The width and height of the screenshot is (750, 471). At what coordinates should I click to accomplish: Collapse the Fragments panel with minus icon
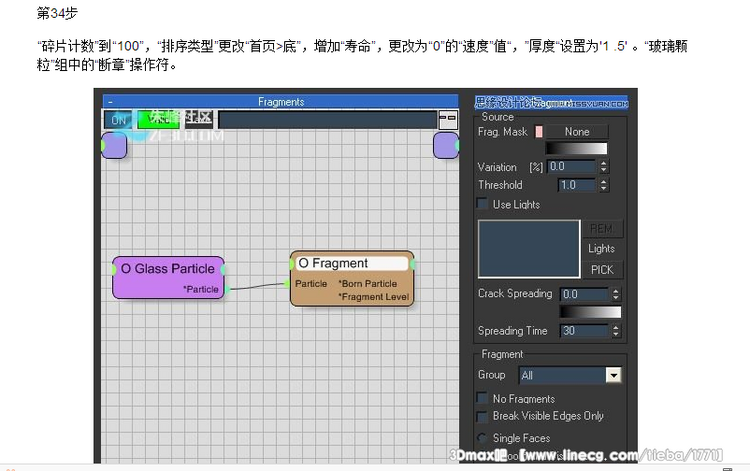[x=110, y=102]
